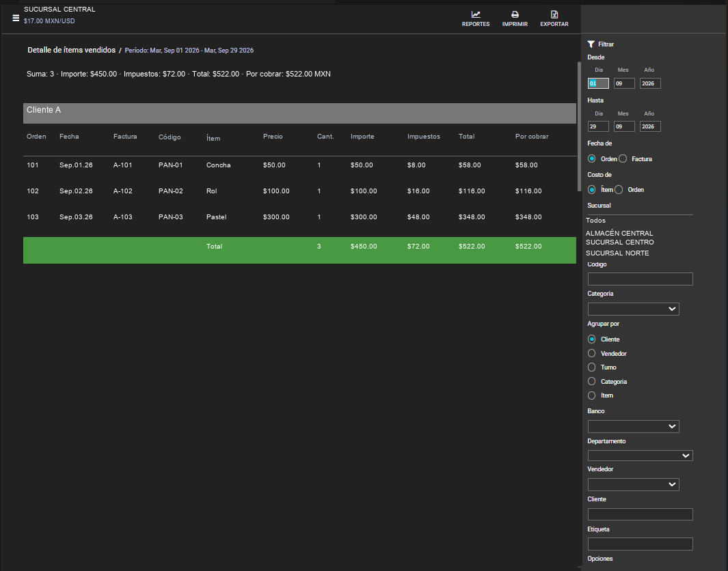Select SUCURSAL CENTRO in Sucursal list
Screen dimensions: 728x571
click(x=620, y=242)
